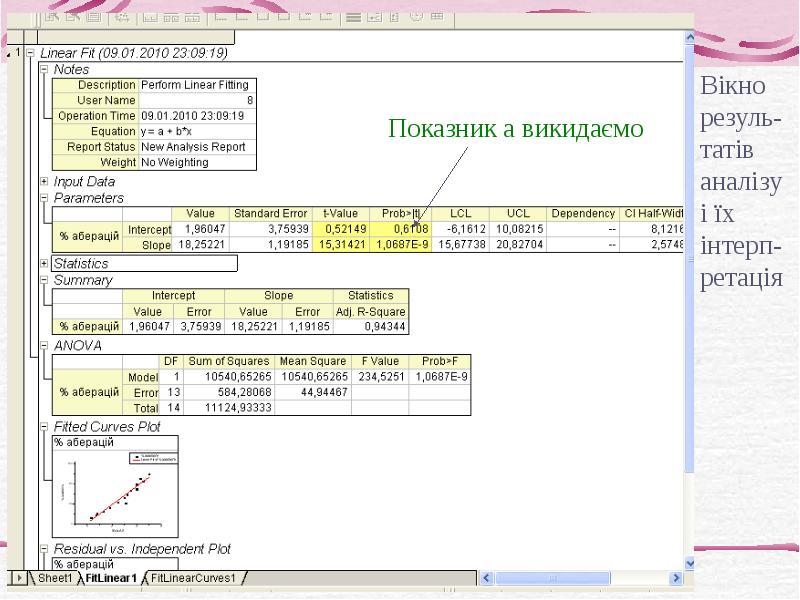This screenshot has width=800, height=600.
Task: Expand the Statistics section
Action: [43, 264]
